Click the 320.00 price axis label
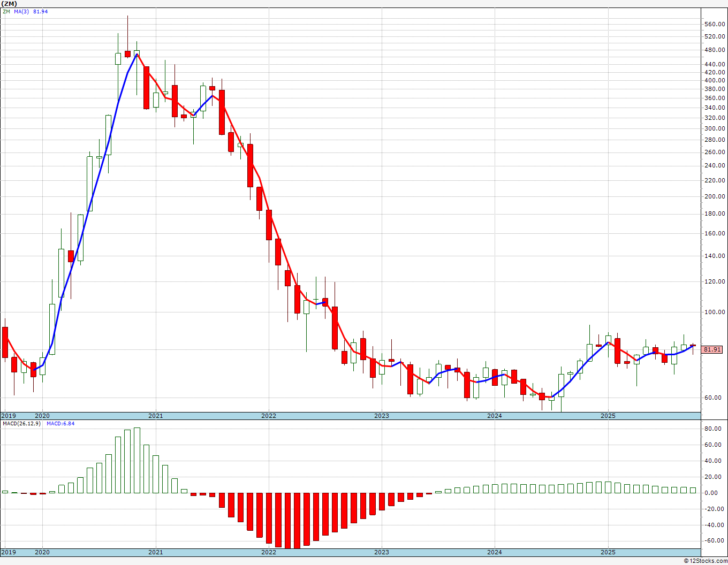728x565 pixels. (x=715, y=118)
